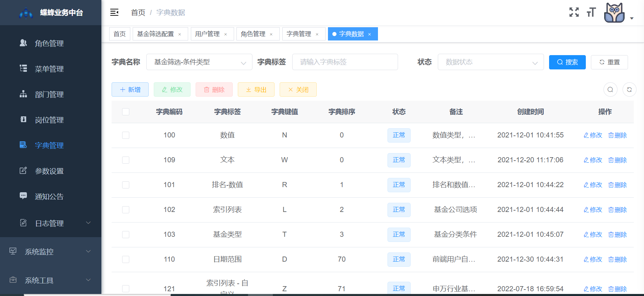The height and width of the screenshot is (296, 644).
Task: Open the 字典名称 dropdown
Action: [199, 62]
